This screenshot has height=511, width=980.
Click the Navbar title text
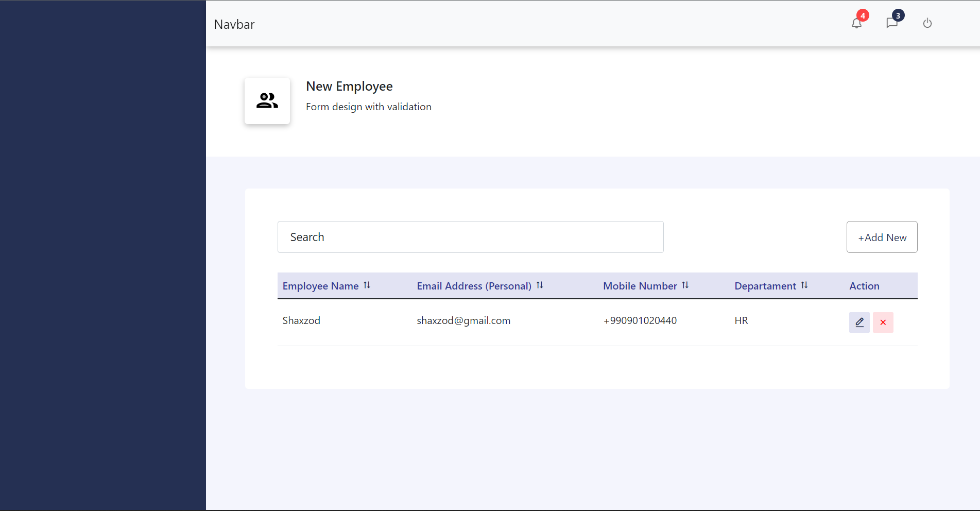coord(234,25)
